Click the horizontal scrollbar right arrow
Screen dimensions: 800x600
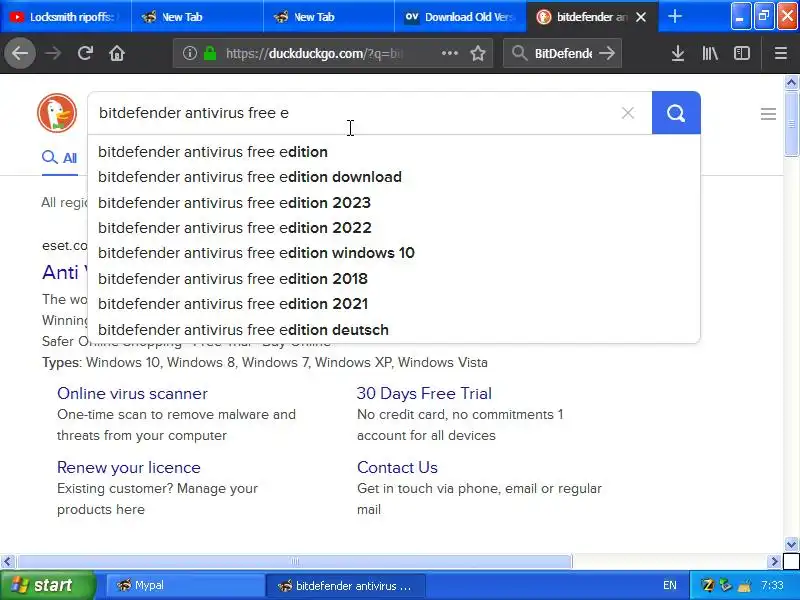click(x=774, y=562)
